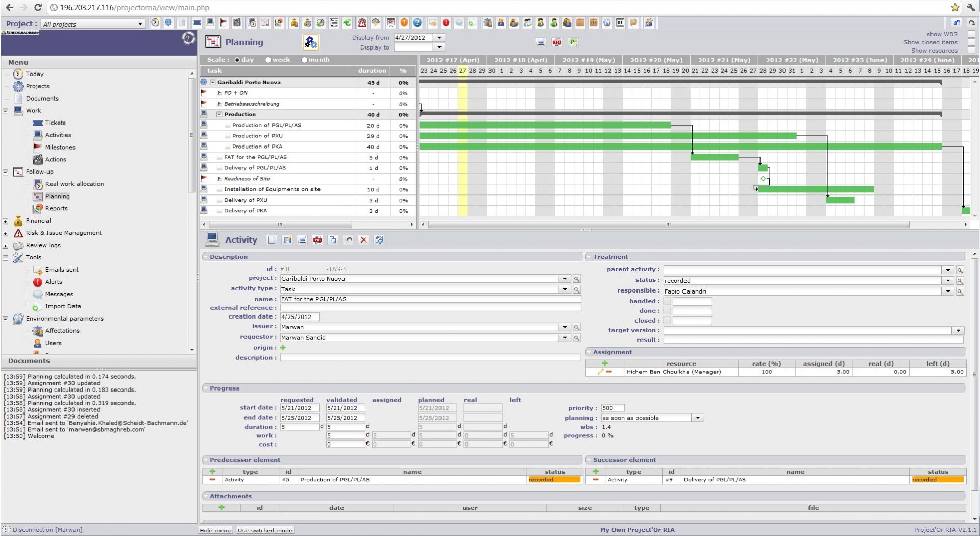Image resolution: width=980 pixels, height=536 pixels.
Task: Click the red X delete Activity icon
Action: 363,240
